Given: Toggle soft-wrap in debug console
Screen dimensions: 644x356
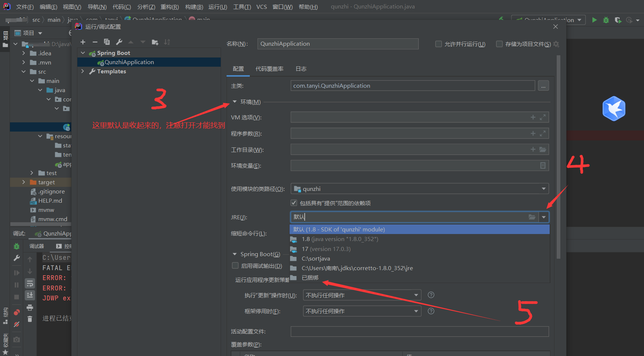Looking at the screenshot, I should click(x=30, y=283).
